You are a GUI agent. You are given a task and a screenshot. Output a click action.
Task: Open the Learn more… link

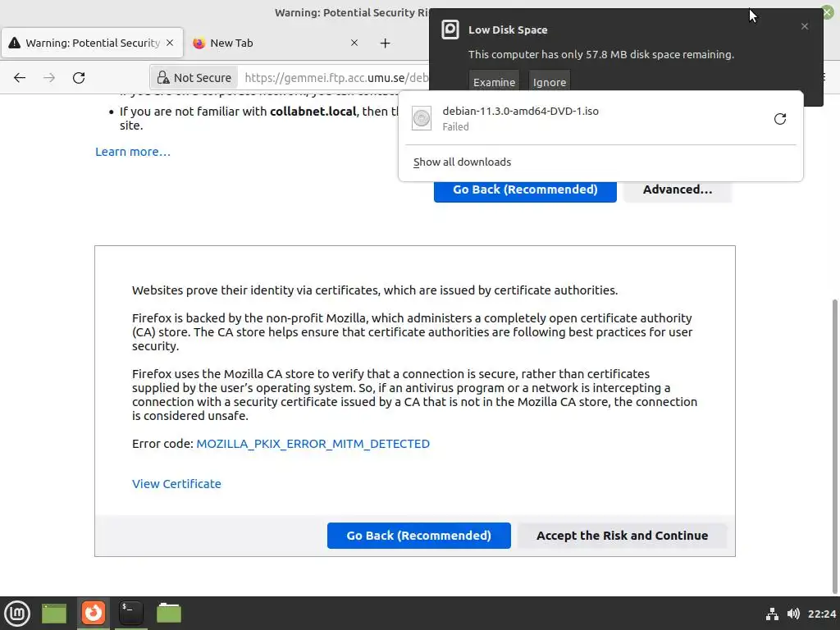click(x=133, y=152)
